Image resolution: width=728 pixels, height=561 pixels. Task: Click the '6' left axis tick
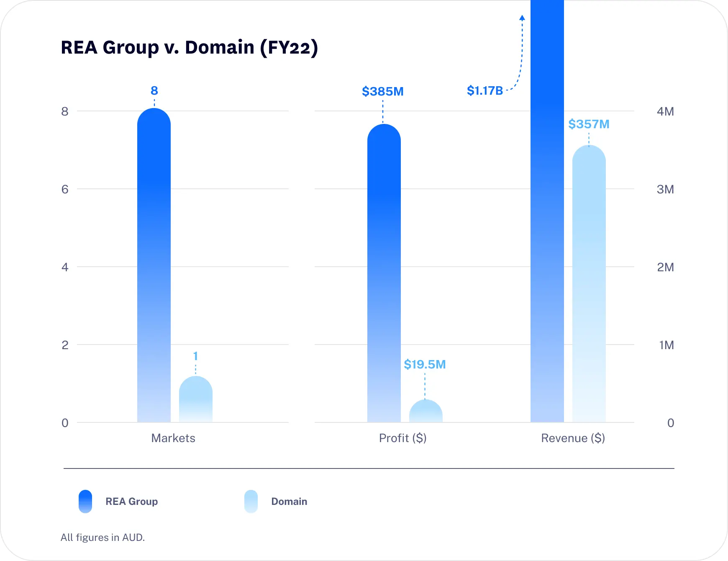(65, 189)
